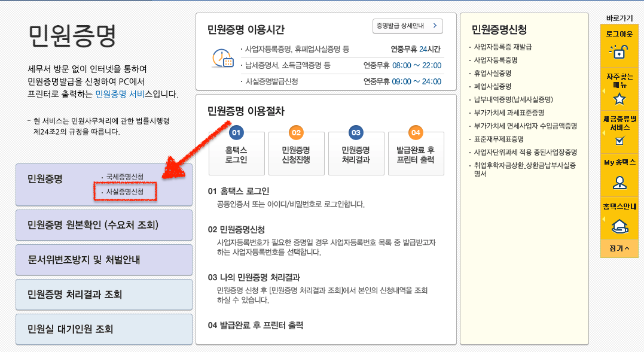Open the 홈택스안내 house icon
This screenshot has height=352, width=644.
(620, 226)
